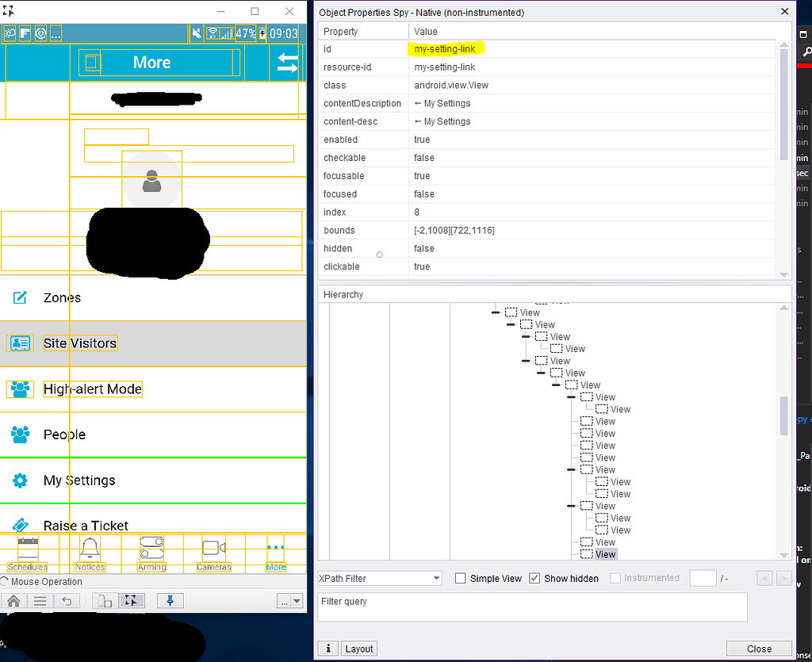Open Notices via its bell icon
The image size is (812, 662).
(89, 547)
